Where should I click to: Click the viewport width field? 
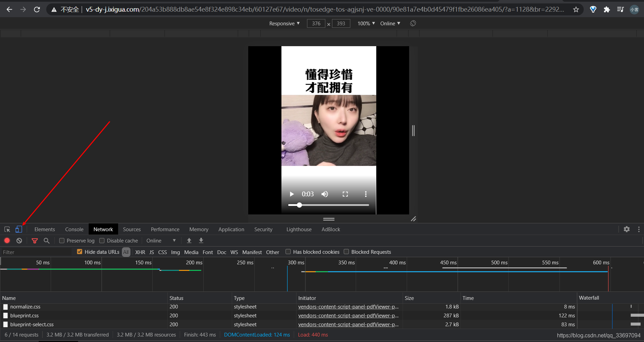pyautogui.click(x=316, y=23)
